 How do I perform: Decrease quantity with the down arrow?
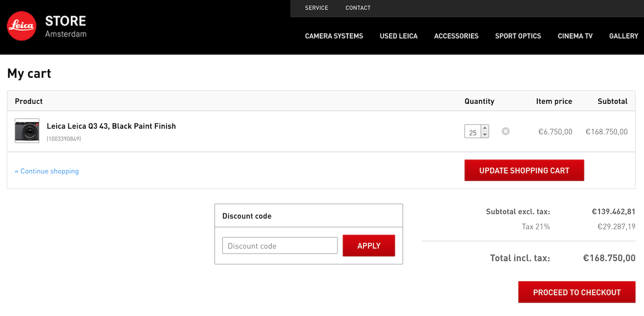[485, 135]
